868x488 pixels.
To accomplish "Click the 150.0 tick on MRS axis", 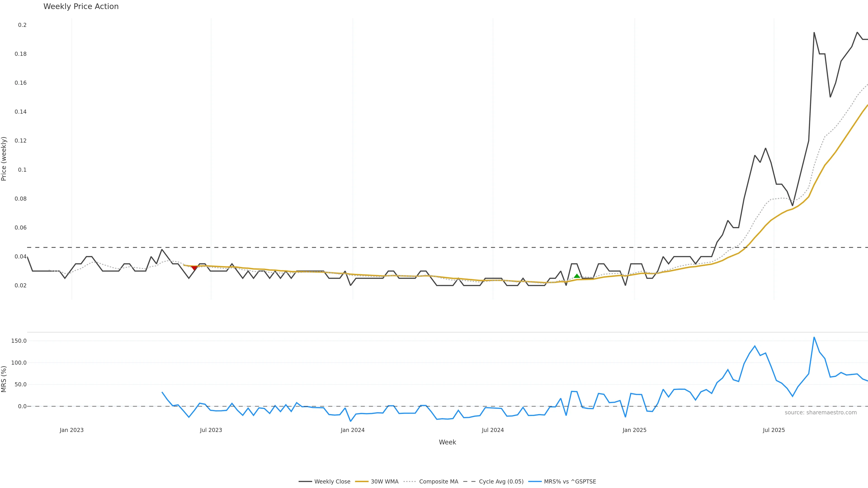I will [x=19, y=341].
